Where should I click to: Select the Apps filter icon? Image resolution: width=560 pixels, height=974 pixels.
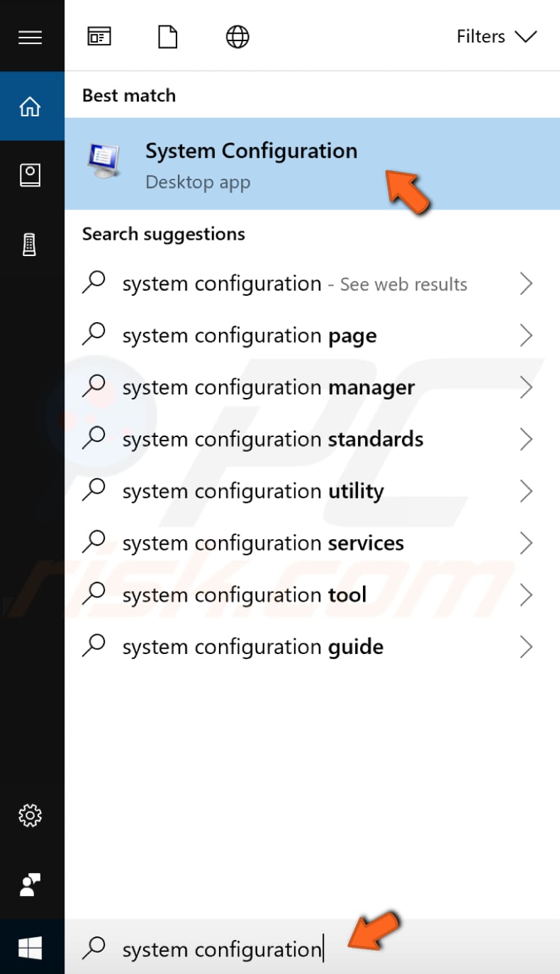click(x=99, y=36)
